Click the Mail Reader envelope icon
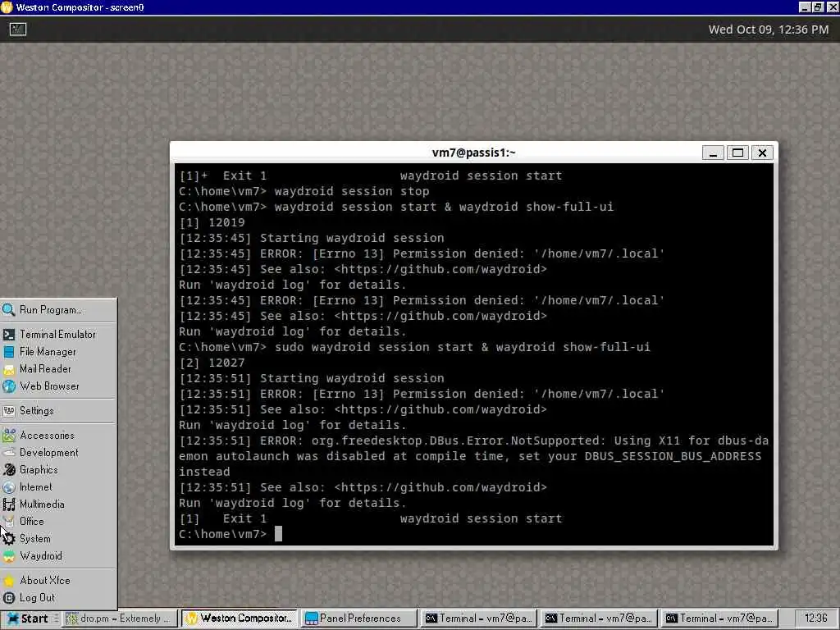 pos(8,369)
